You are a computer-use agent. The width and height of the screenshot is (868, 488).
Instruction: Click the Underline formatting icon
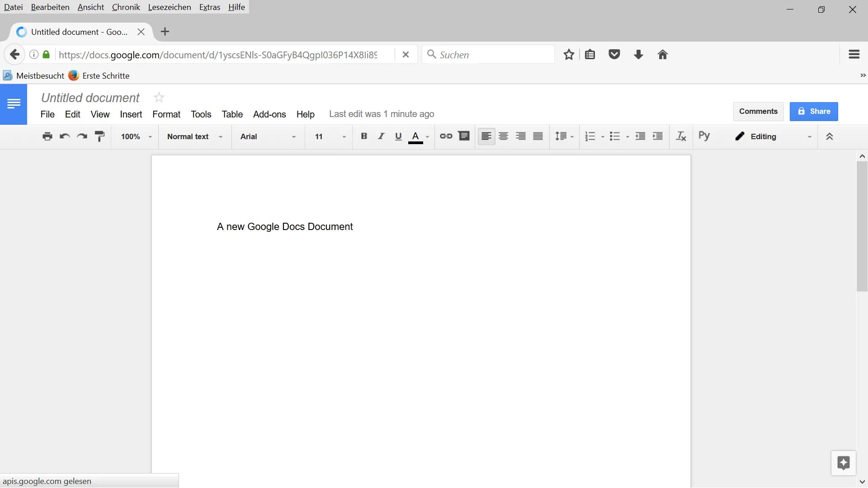pyautogui.click(x=398, y=136)
